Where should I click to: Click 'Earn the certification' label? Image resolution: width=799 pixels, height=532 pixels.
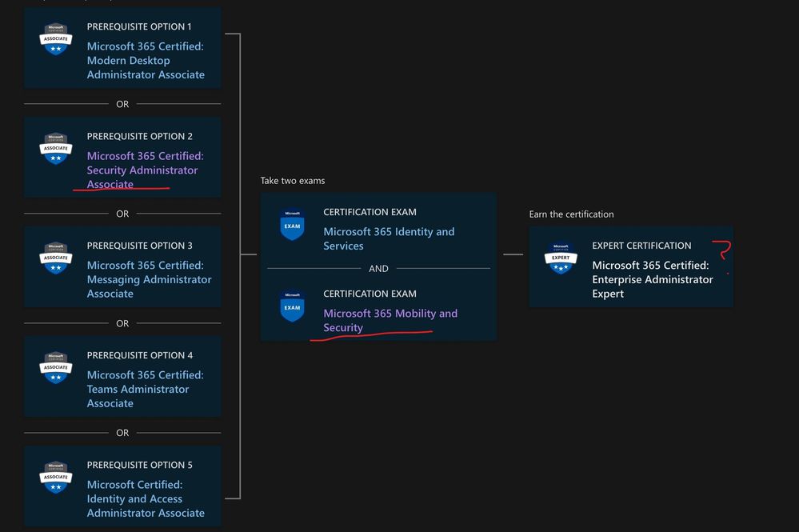(x=571, y=214)
